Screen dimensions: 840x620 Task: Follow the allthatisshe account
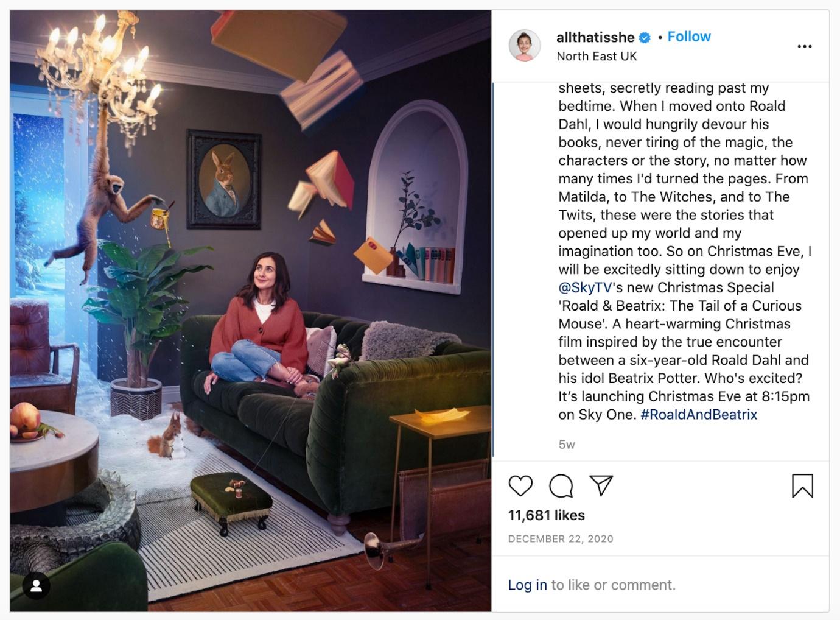(x=689, y=37)
